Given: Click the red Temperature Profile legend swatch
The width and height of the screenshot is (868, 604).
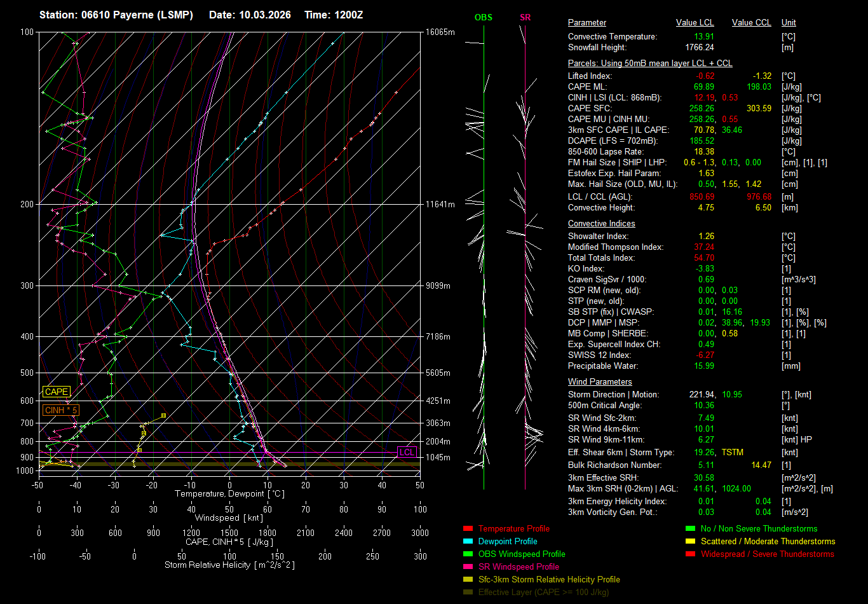Looking at the screenshot, I should 468,529.
